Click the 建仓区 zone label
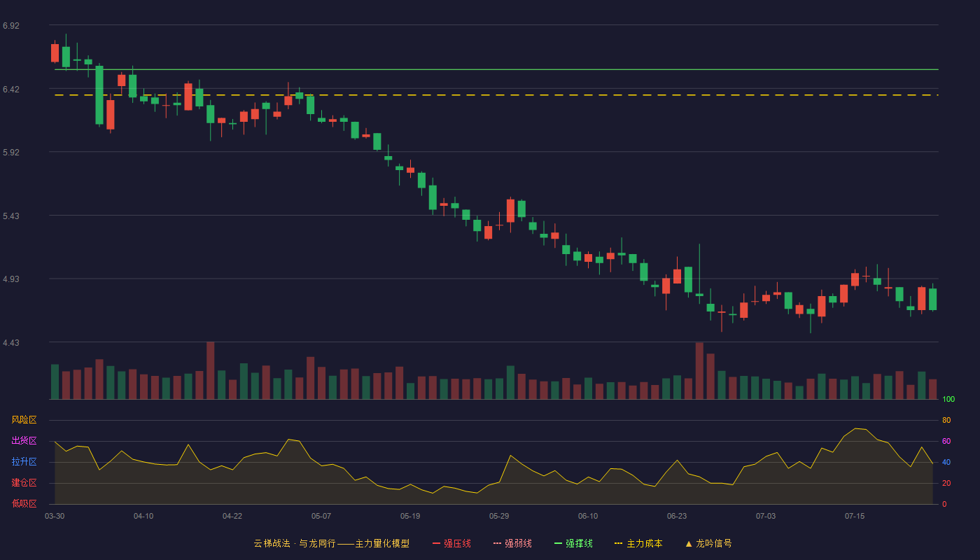The image size is (980, 560). [24, 483]
